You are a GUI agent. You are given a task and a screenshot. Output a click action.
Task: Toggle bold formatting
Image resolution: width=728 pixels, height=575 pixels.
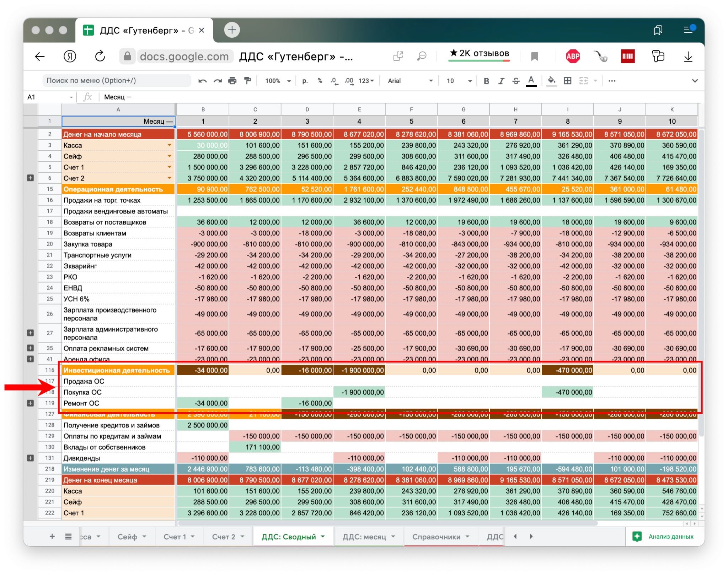pos(486,81)
